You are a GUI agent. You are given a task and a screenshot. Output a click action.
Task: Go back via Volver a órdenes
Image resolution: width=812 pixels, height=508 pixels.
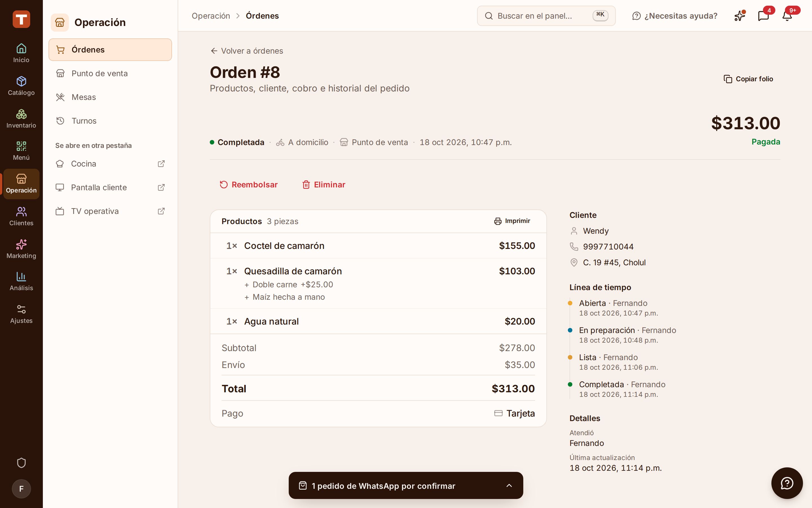pos(247,51)
